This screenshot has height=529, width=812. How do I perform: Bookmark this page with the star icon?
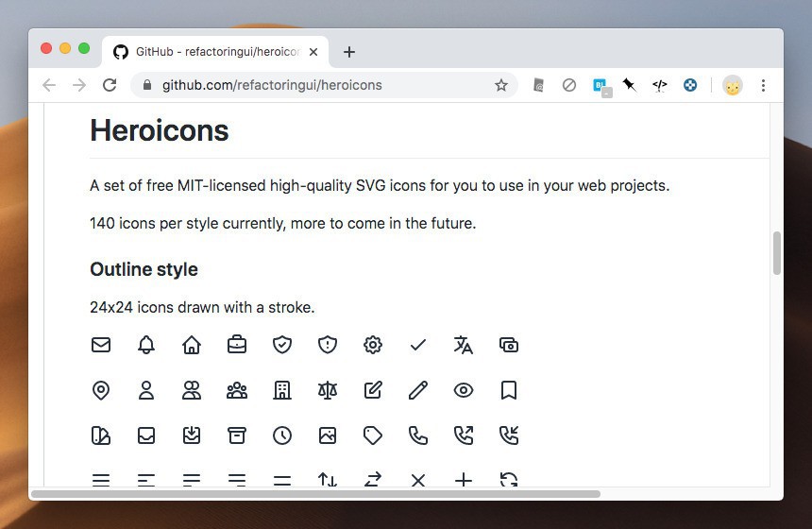point(500,85)
